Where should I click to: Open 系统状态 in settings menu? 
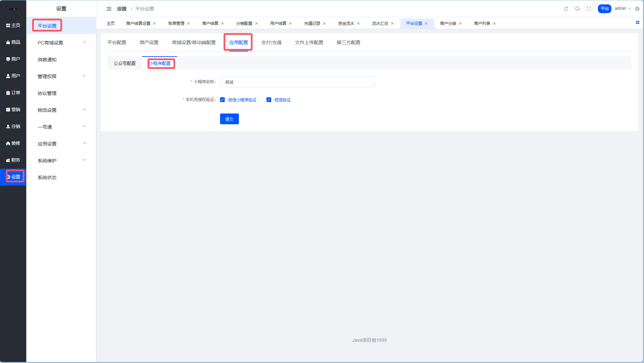pos(47,177)
